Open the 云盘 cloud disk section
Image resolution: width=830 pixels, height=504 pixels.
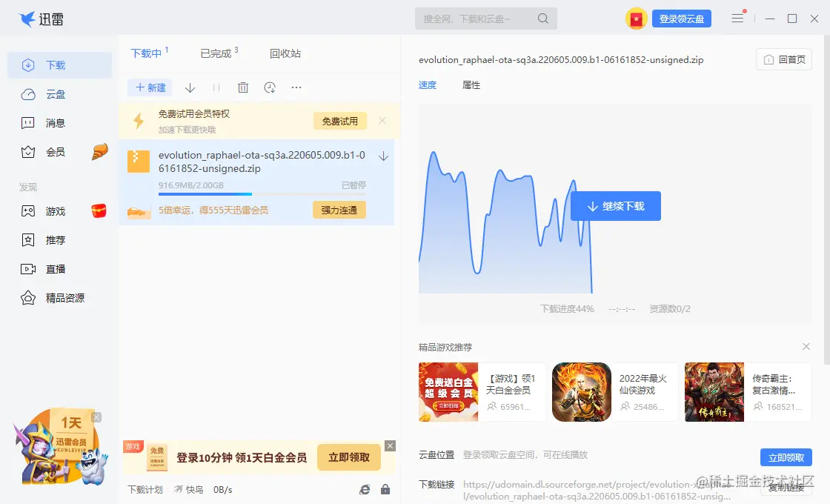click(59, 94)
